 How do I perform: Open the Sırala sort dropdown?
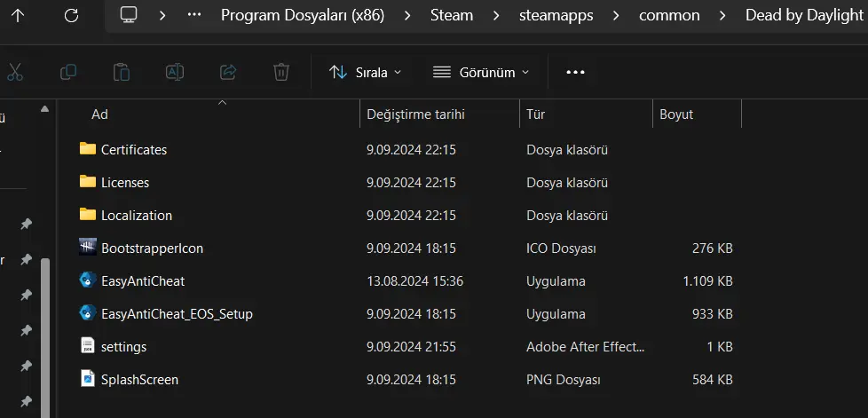tap(366, 72)
